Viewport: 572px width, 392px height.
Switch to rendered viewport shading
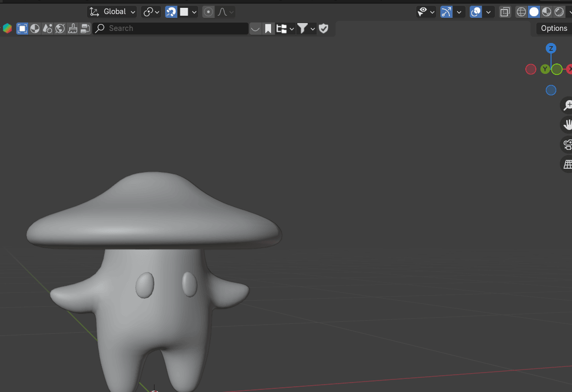[559, 12]
